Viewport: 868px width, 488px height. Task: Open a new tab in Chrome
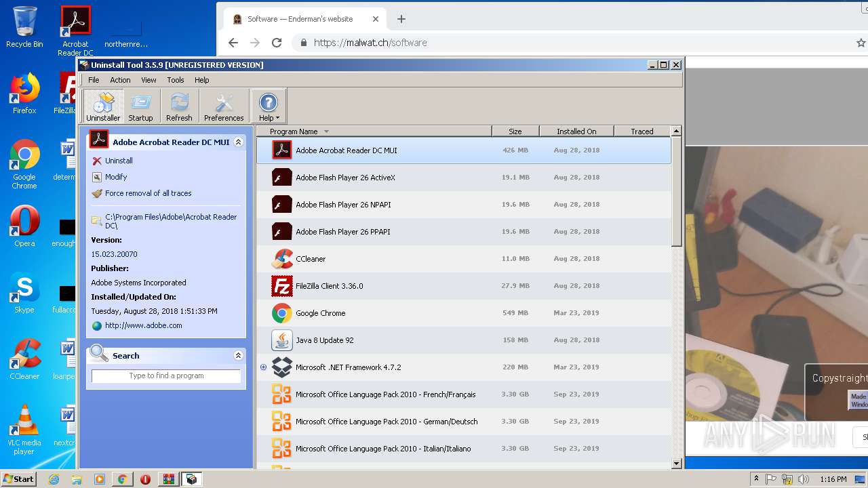pyautogui.click(x=401, y=19)
